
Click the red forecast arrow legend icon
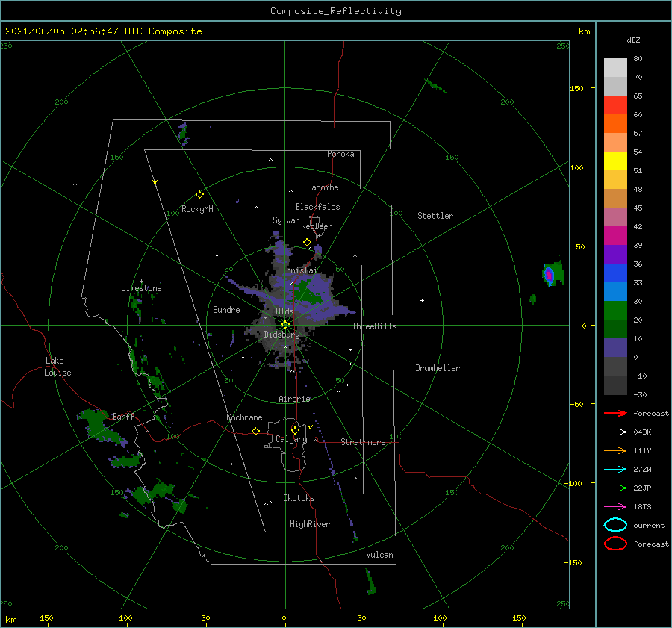tap(615, 413)
